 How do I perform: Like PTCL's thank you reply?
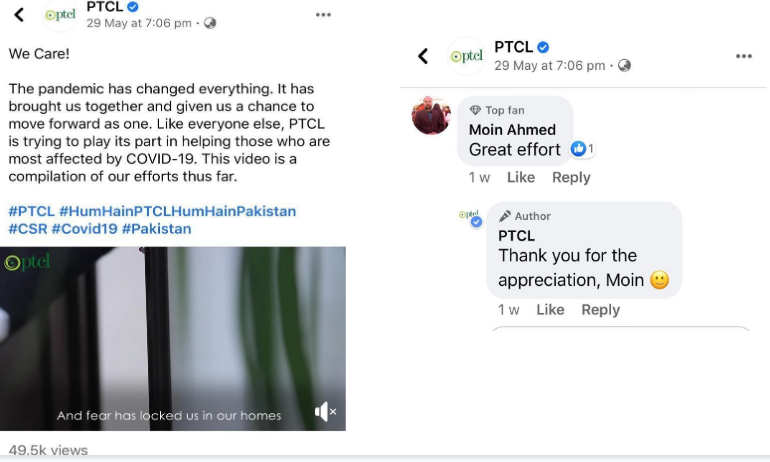(x=550, y=310)
